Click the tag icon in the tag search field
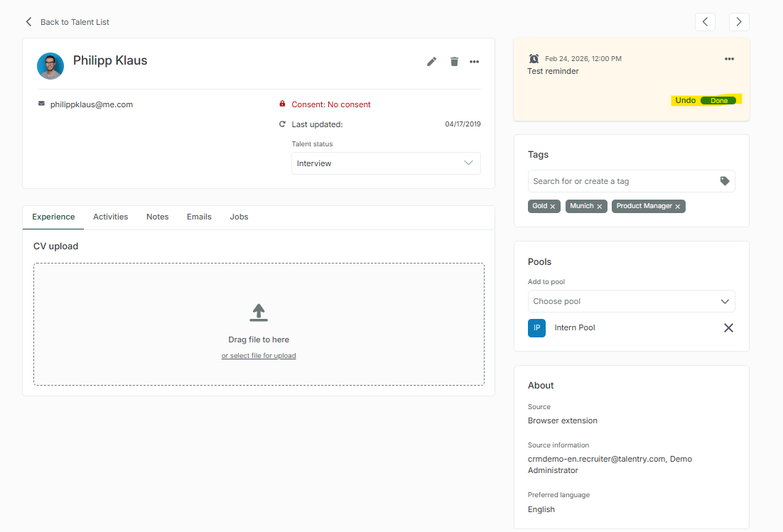This screenshot has width=783, height=532. pyautogui.click(x=725, y=181)
